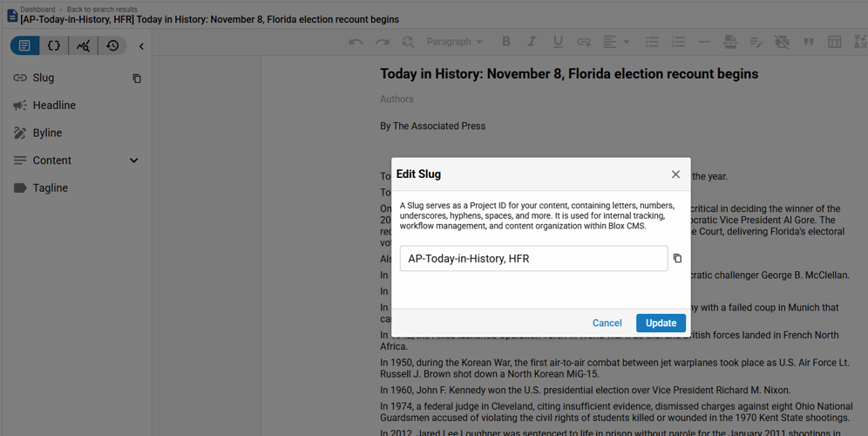Viewport: 868px width, 436px height.
Task: Open the text alignment dropdown arrow
Action: point(627,42)
